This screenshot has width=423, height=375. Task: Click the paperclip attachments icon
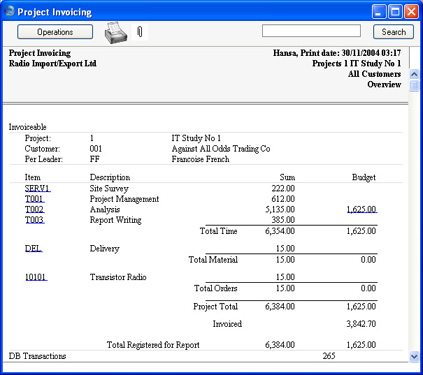140,32
